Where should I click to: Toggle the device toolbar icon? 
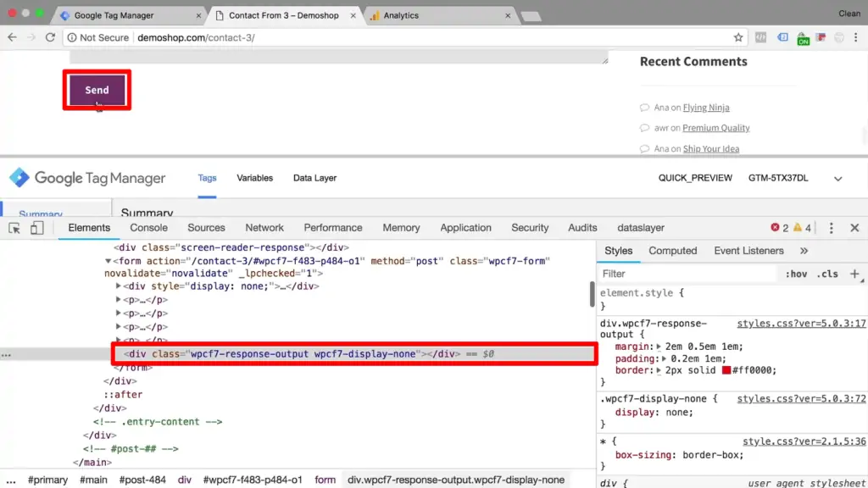tap(36, 227)
